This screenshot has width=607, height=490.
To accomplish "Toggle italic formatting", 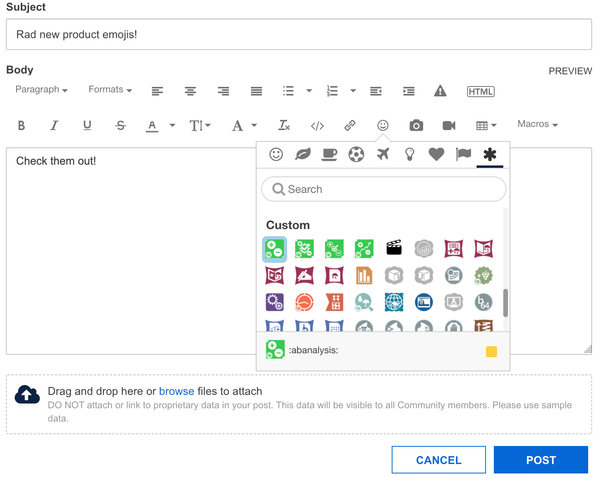I will [x=55, y=125].
